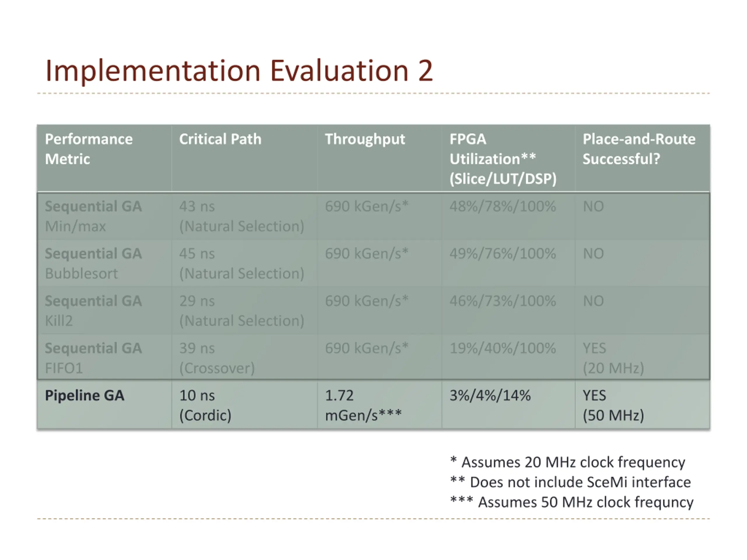The width and height of the screenshot is (747, 560).
Task: Select the Sequential GA Kill2 cell
Action: click(x=93, y=311)
